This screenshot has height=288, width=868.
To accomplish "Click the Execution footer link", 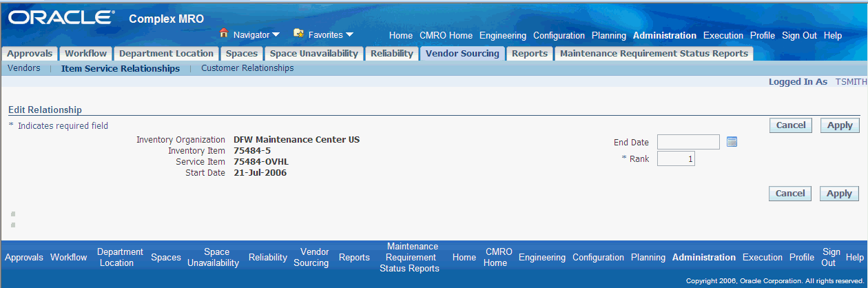I will point(763,257).
